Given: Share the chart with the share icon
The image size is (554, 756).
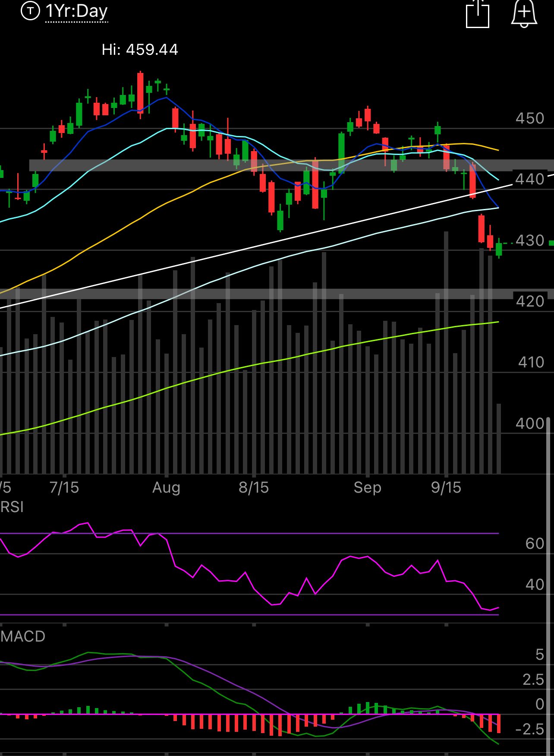Looking at the screenshot, I should pyautogui.click(x=478, y=13).
